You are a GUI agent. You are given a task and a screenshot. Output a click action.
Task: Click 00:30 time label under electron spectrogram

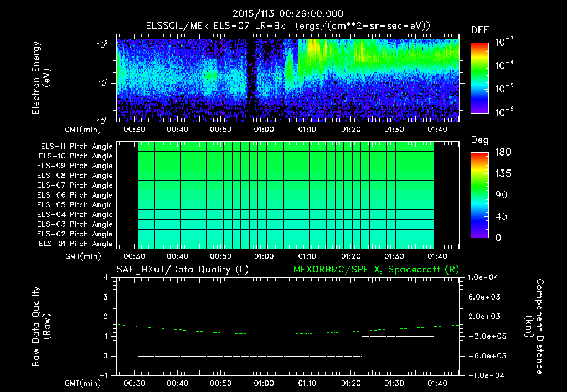pos(134,130)
